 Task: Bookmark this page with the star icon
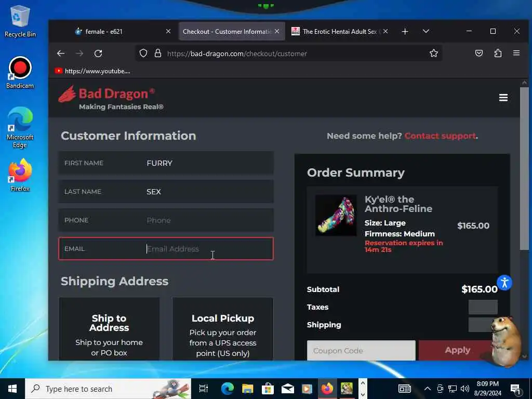coord(434,54)
